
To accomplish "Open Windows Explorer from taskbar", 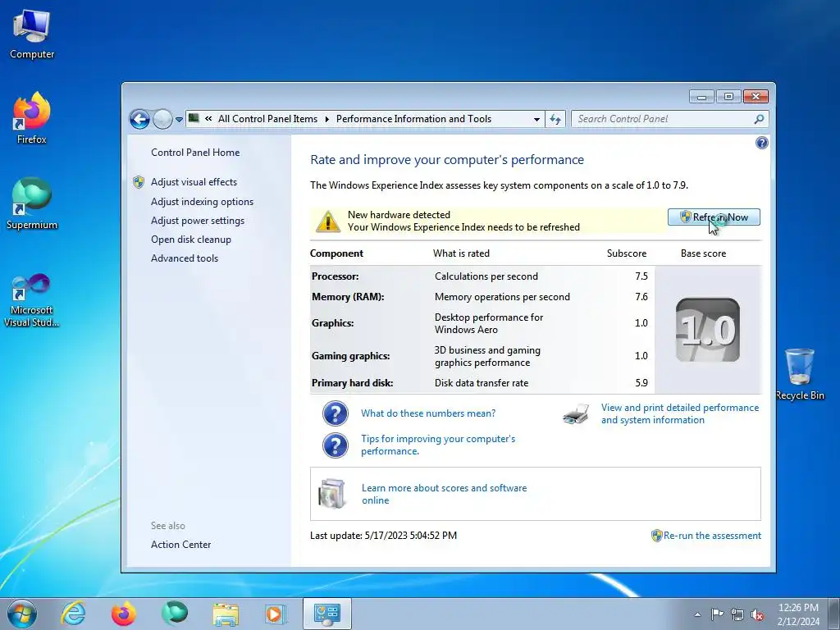I will click(x=226, y=614).
